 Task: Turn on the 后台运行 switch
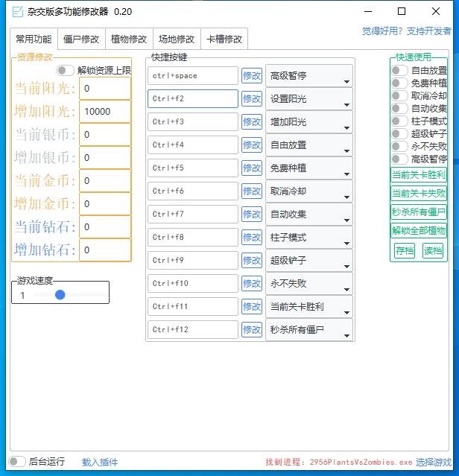tap(16, 462)
